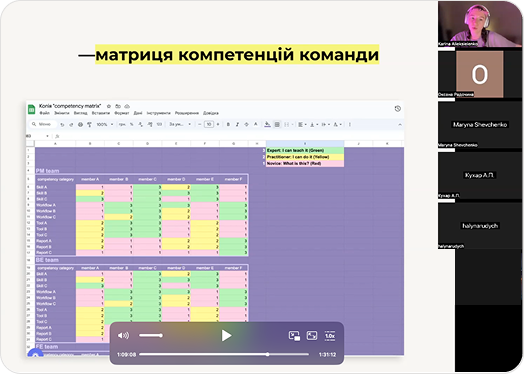
Task: Undo the last action in Sheets
Action: tap(62, 124)
